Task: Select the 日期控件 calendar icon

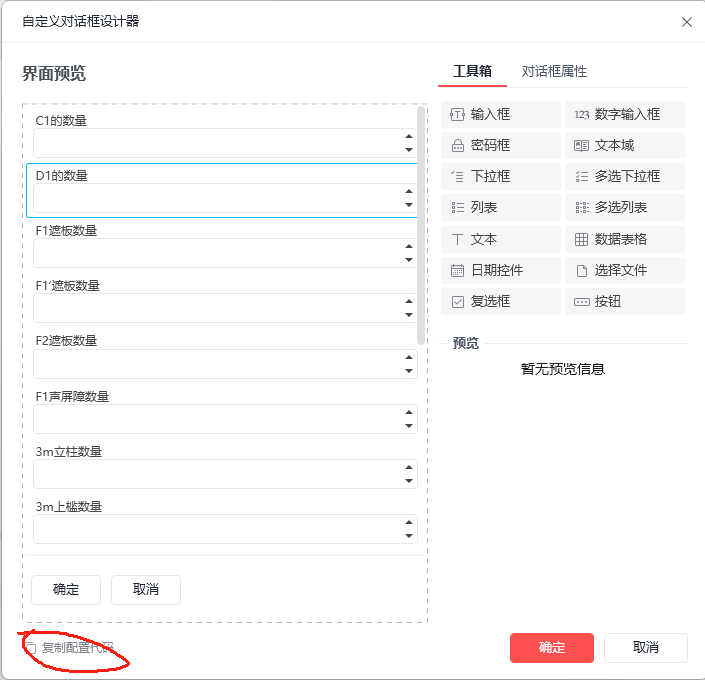Action: [457, 270]
